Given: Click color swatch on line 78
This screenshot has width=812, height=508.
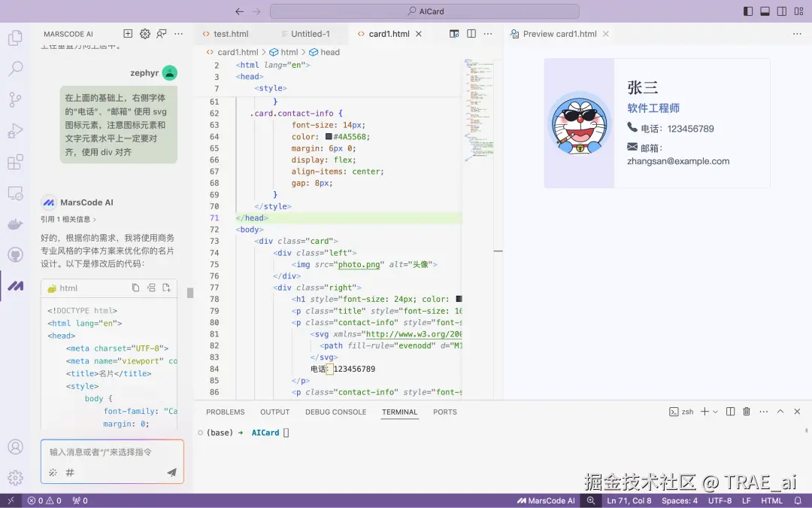Looking at the screenshot, I should click(x=459, y=299).
